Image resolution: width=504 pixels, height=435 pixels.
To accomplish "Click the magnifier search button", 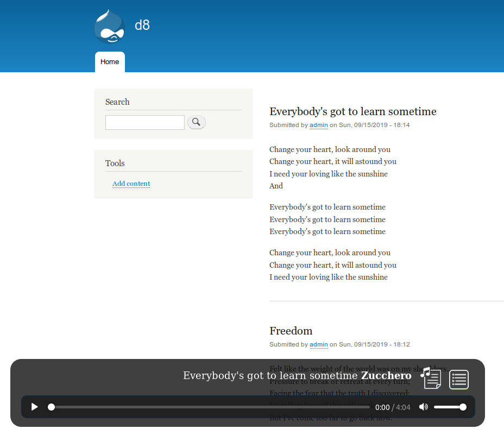I will (x=197, y=122).
